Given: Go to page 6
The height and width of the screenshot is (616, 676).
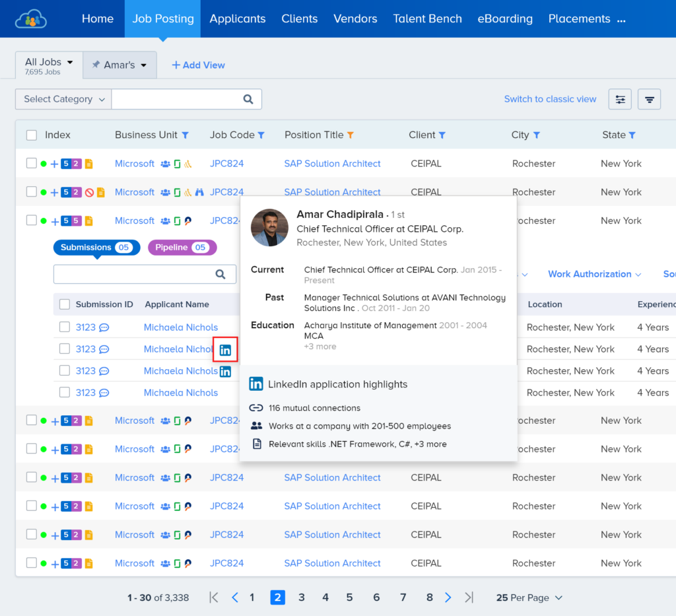Looking at the screenshot, I should [x=376, y=598].
